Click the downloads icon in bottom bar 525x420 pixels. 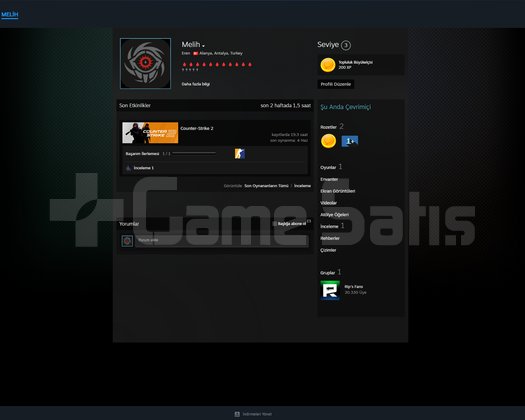237,414
